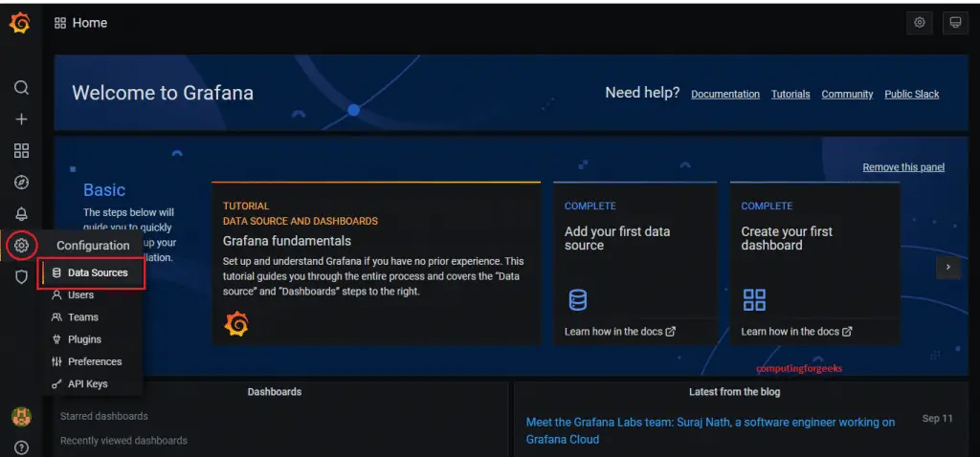Viewport: 980px width, 457px height.
Task: Click Latest from the blog title
Action: pyautogui.click(x=734, y=391)
